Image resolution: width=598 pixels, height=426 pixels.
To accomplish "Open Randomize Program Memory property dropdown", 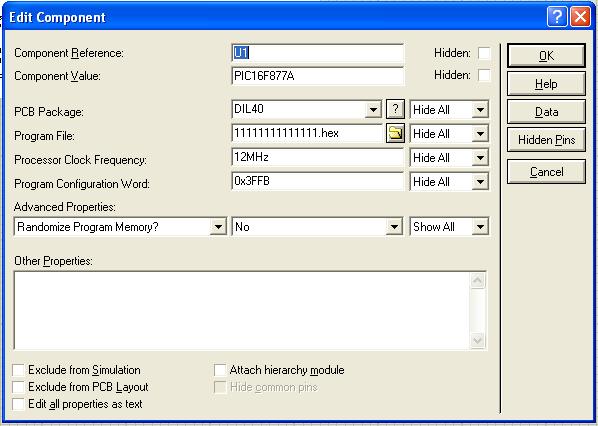I will pyautogui.click(x=218, y=227).
